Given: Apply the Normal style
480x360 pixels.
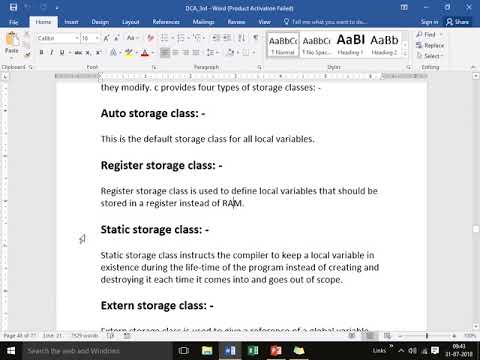Looking at the screenshot, I should pyautogui.click(x=283, y=45).
